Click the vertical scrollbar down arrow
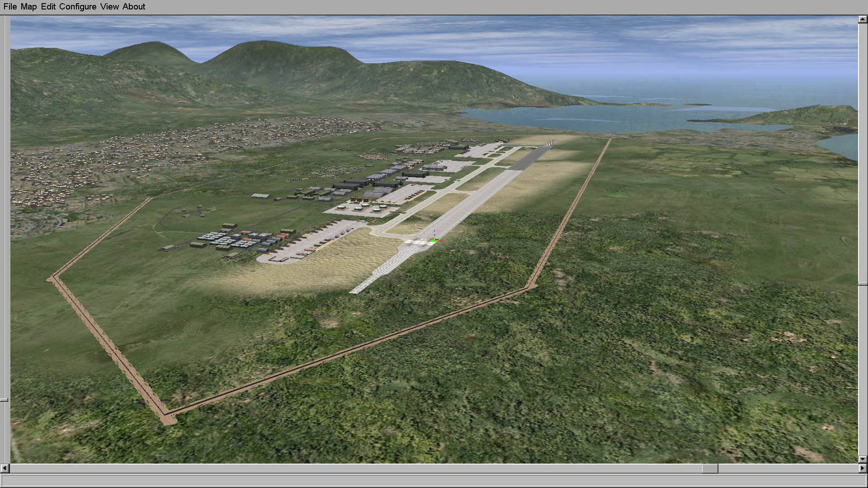Viewport: 868px width, 488px height. 863,459
